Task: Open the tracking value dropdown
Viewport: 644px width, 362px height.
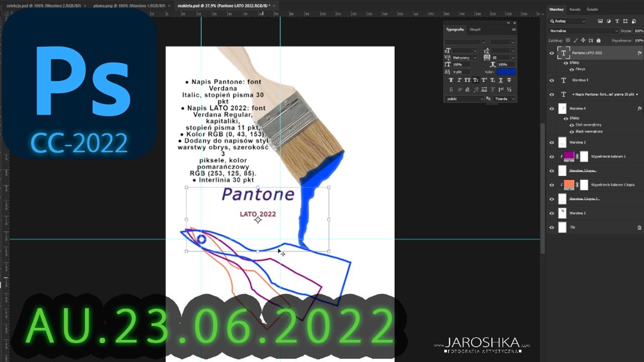Action: point(504,58)
